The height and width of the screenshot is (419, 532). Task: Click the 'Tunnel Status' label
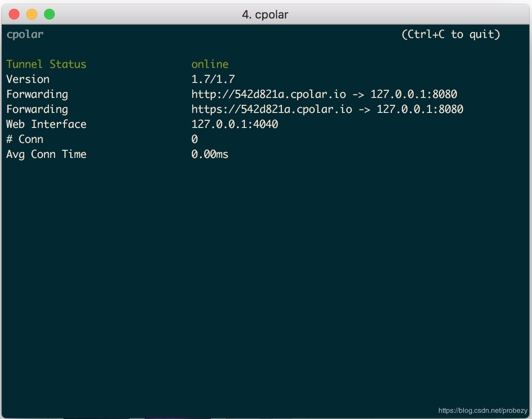tap(46, 64)
